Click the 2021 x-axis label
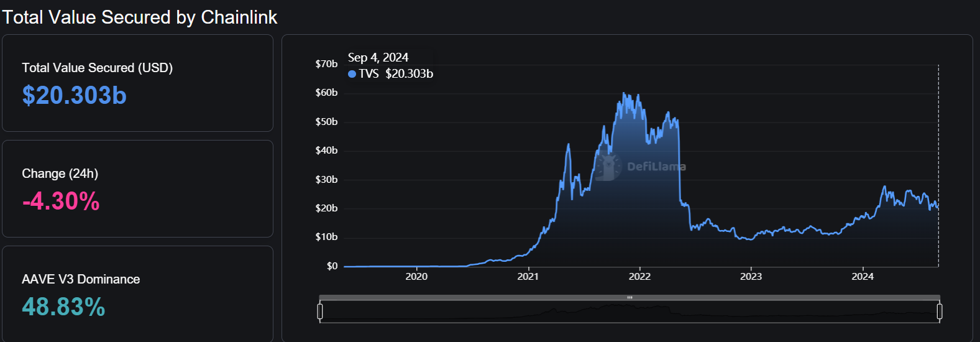 (528, 277)
